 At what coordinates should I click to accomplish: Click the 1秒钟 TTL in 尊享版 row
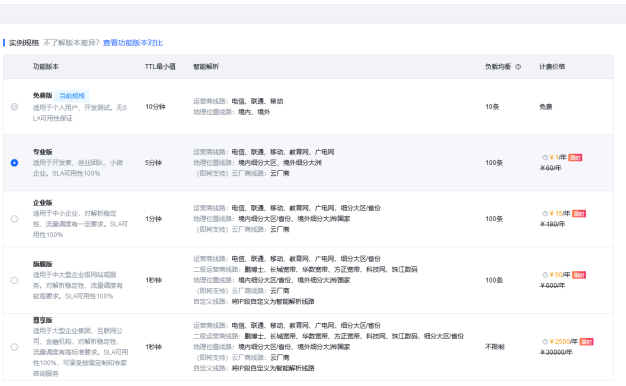coord(153,346)
